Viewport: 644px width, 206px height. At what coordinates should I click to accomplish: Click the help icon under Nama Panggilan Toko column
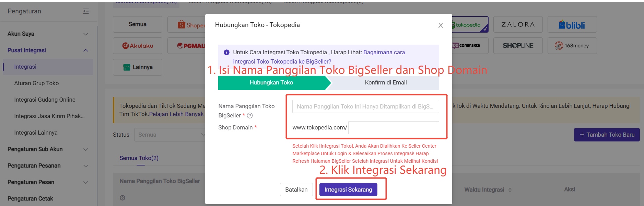coord(122,198)
